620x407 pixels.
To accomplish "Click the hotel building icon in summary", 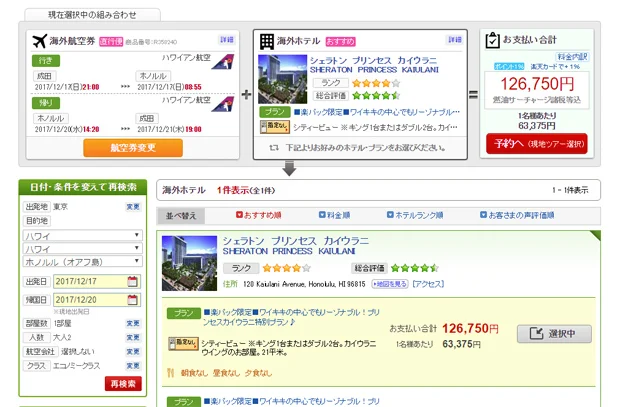I will click(267, 42).
